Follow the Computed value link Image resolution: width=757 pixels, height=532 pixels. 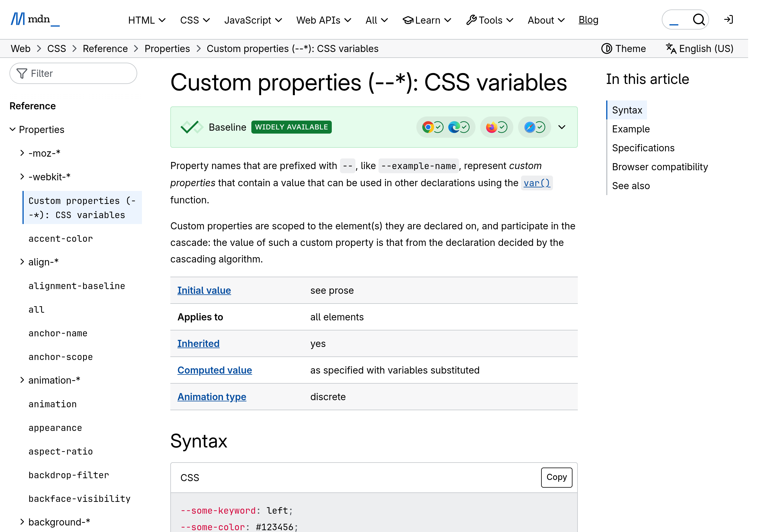coord(215,370)
